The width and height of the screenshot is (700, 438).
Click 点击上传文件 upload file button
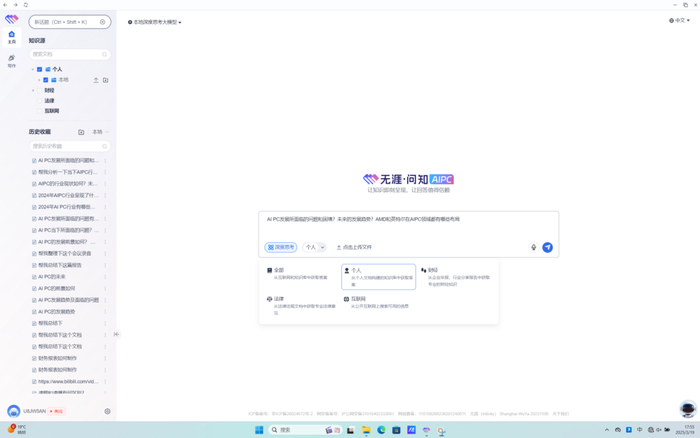click(x=354, y=247)
